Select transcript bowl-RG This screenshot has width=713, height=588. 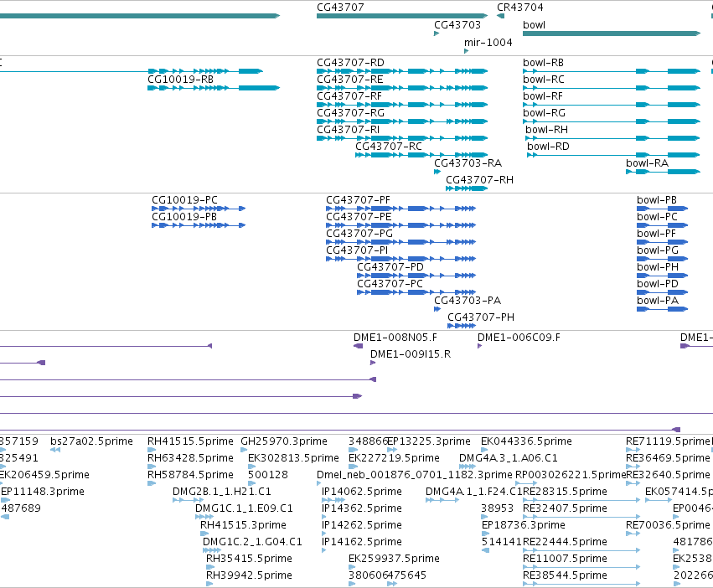tap(612, 121)
